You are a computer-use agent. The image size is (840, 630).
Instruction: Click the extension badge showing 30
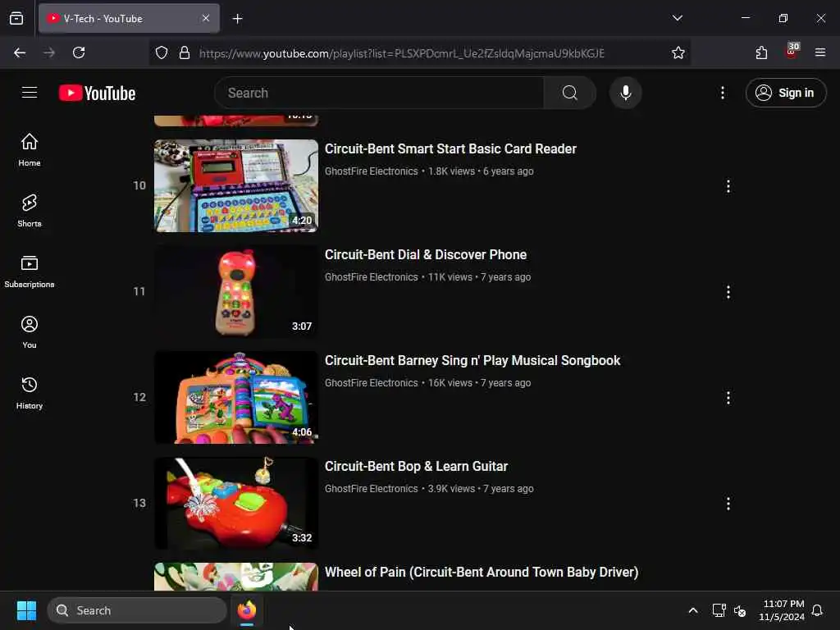(x=792, y=51)
